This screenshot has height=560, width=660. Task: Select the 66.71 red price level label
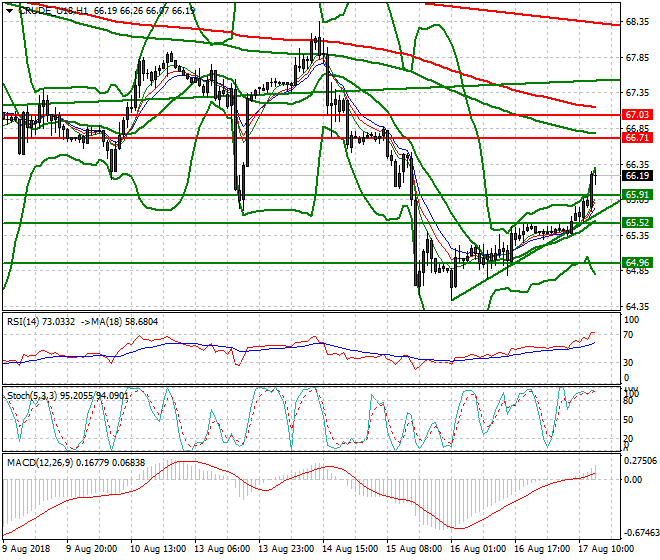tap(637, 138)
